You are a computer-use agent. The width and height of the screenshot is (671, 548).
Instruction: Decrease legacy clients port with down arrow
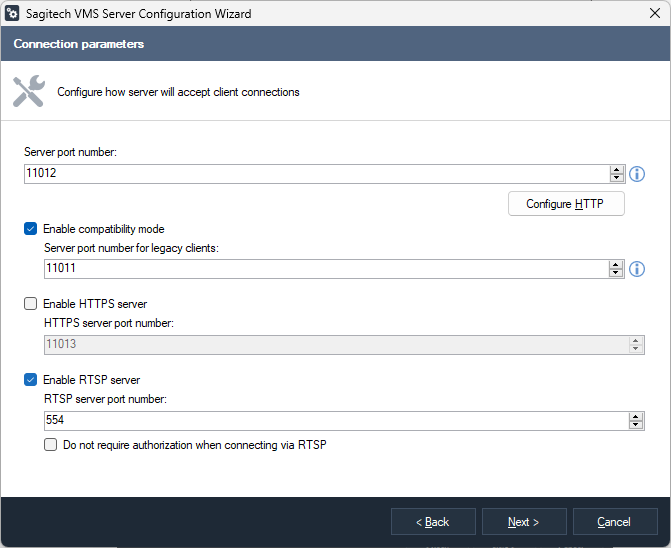click(x=617, y=273)
